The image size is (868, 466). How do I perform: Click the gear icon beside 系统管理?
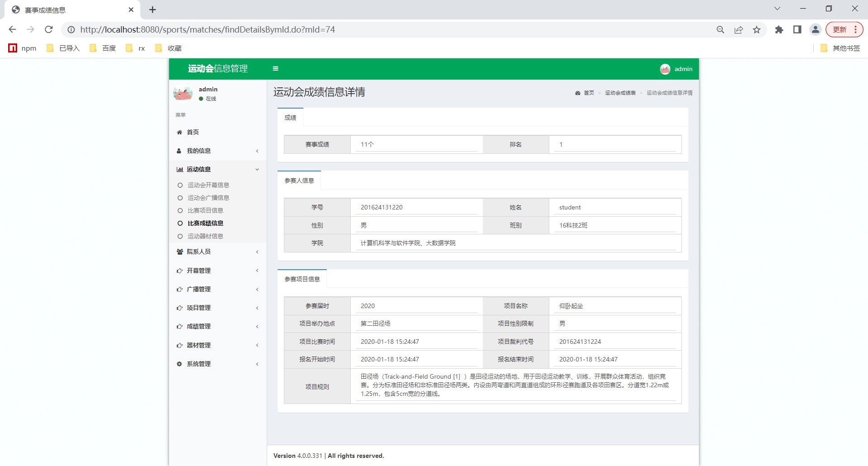pyautogui.click(x=179, y=364)
